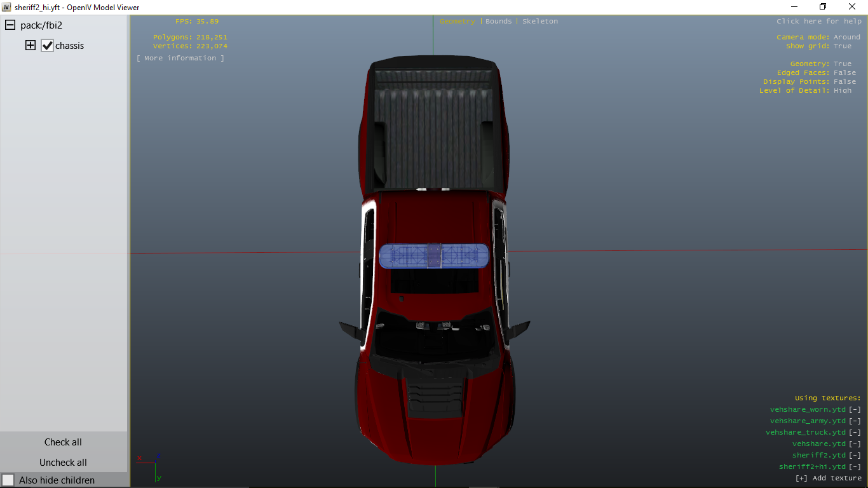Toggle the Geometry True setting

point(843,64)
